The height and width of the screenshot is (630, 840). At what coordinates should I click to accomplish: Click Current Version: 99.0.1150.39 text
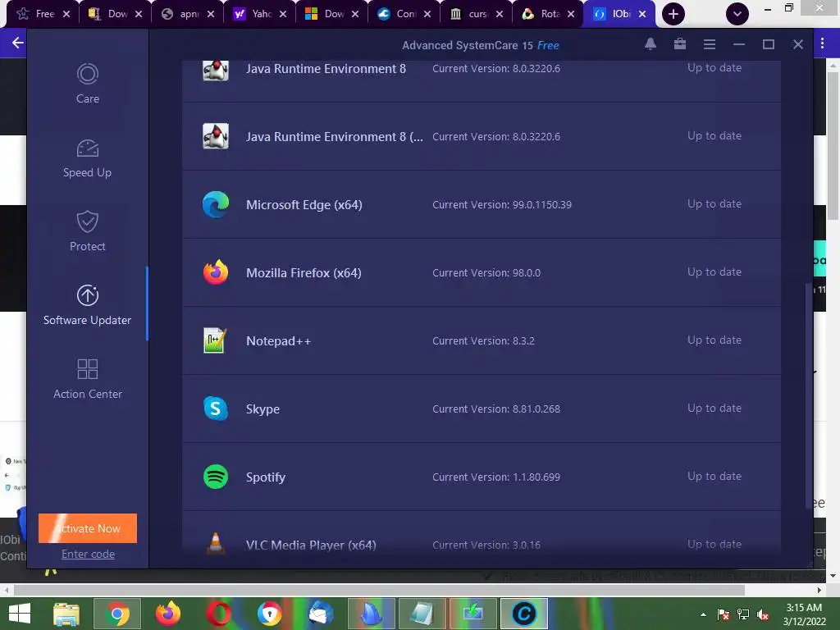(x=501, y=204)
